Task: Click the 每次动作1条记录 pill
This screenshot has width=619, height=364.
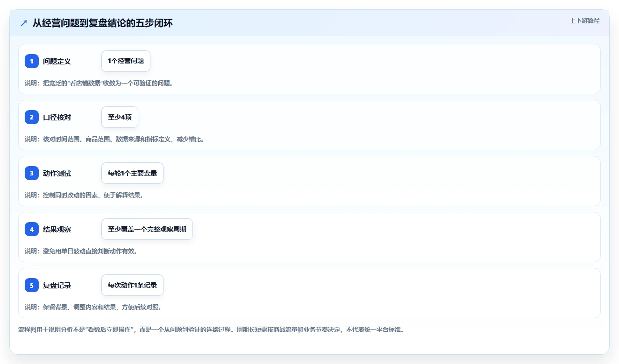Action: (x=132, y=285)
